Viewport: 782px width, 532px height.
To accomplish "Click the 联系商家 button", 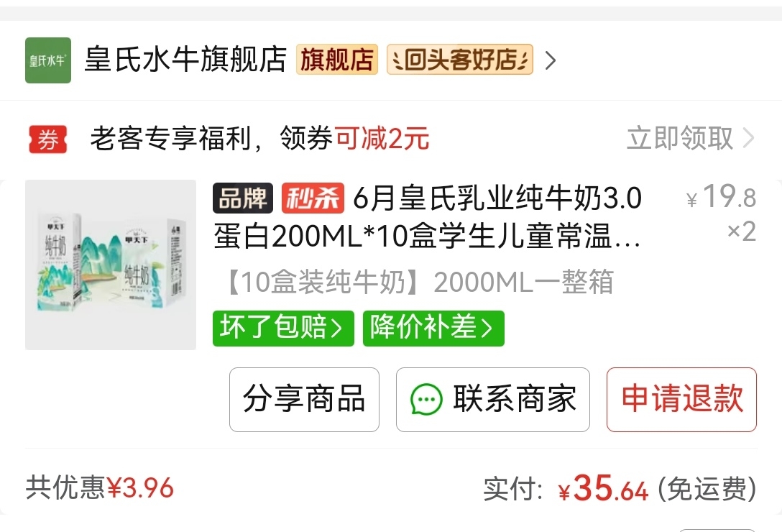I will point(493,400).
